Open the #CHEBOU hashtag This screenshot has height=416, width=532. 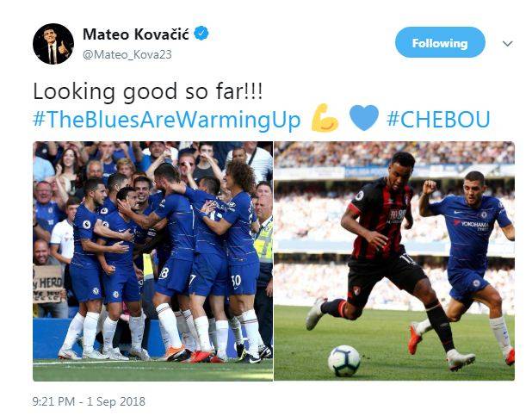tap(438, 119)
